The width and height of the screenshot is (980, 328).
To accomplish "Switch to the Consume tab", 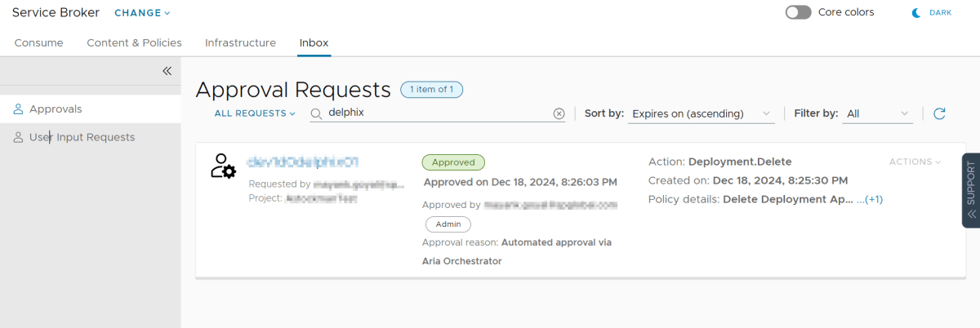I will click(38, 42).
